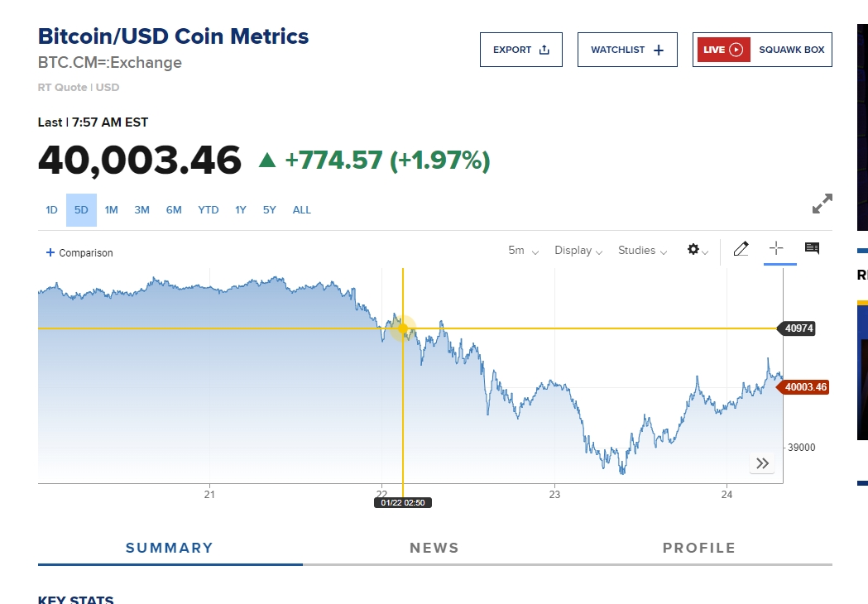Expand chart to full screen
The height and width of the screenshot is (604, 868).
[822, 204]
